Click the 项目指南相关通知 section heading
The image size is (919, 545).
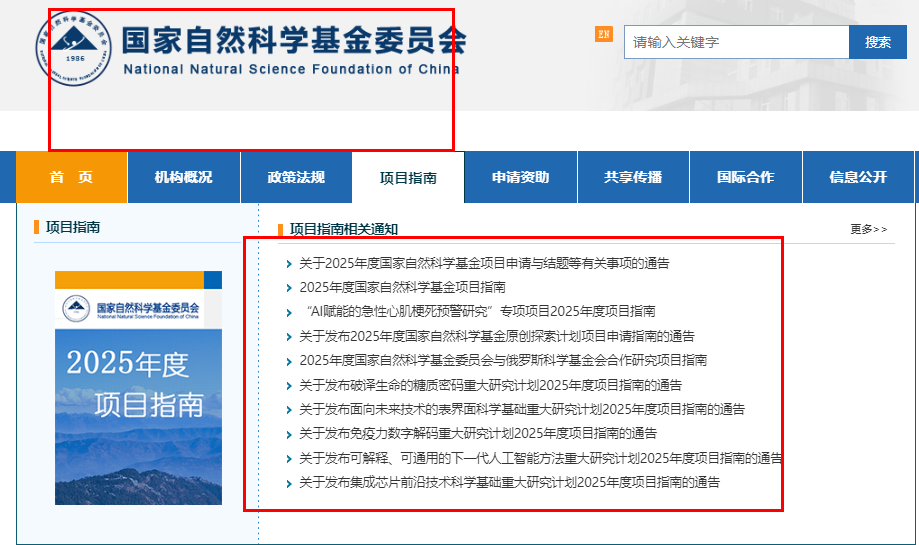click(343, 229)
